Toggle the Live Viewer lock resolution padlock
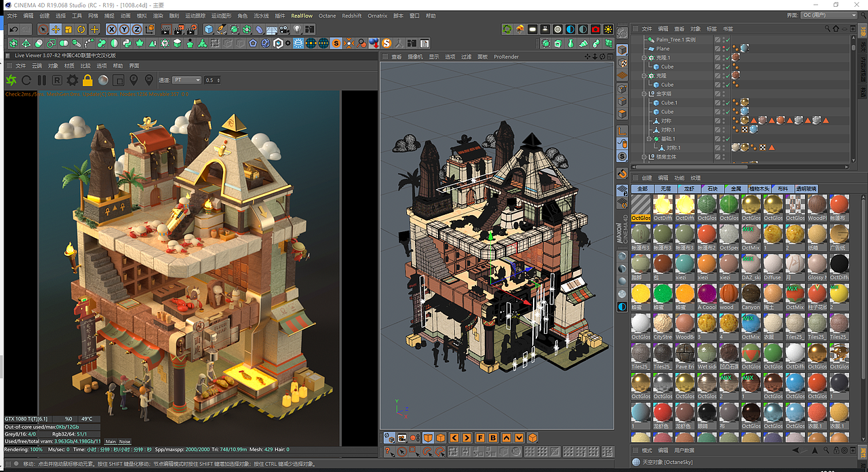This screenshot has height=472, width=868. 87,80
